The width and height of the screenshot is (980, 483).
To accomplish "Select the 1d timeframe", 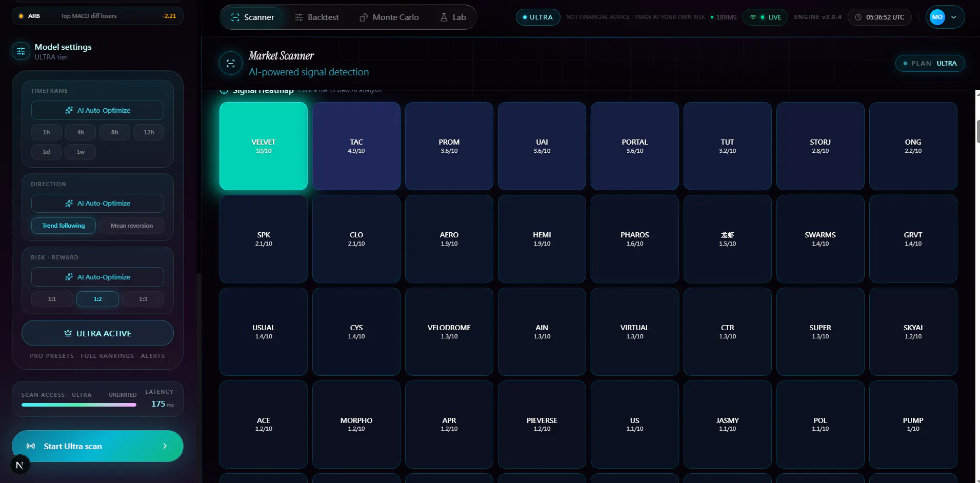I will click(x=47, y=152).
